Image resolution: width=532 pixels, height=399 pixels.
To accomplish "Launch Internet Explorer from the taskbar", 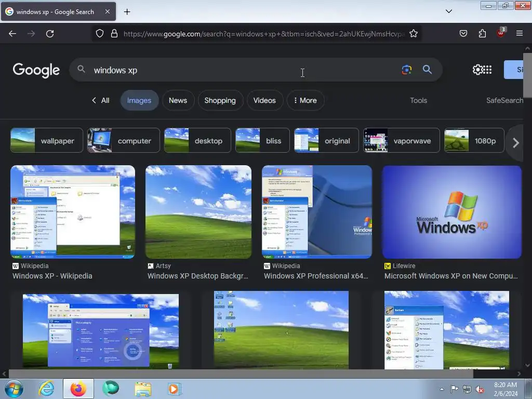I will (46, 389).
